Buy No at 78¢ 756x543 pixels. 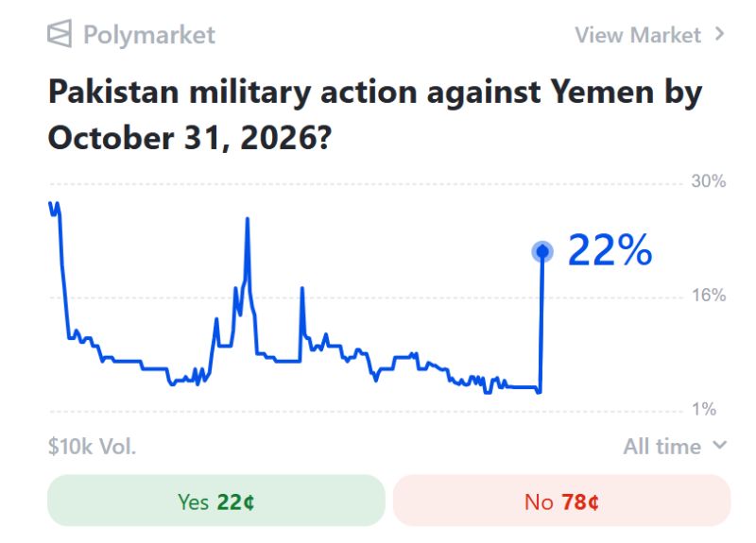(561, 501)
